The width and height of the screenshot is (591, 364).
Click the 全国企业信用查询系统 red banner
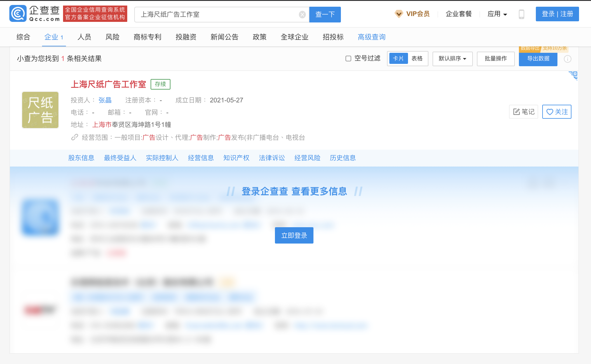pos(95,14)
